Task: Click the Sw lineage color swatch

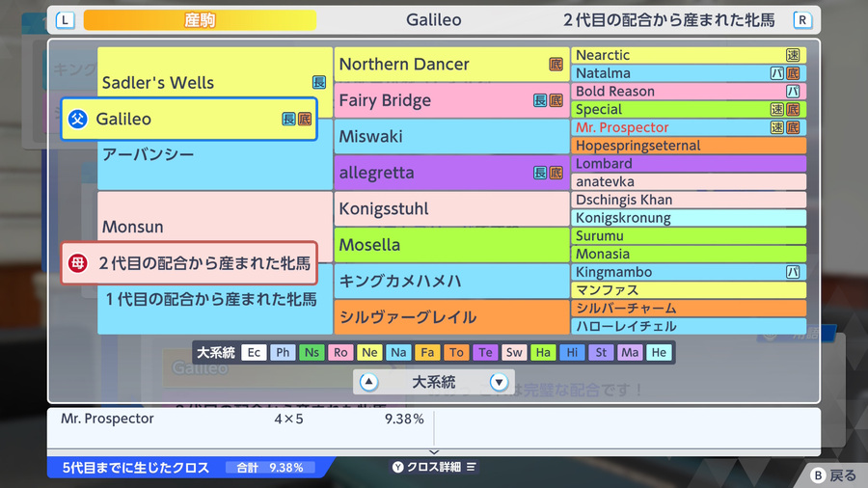Action: coord(514,352)
